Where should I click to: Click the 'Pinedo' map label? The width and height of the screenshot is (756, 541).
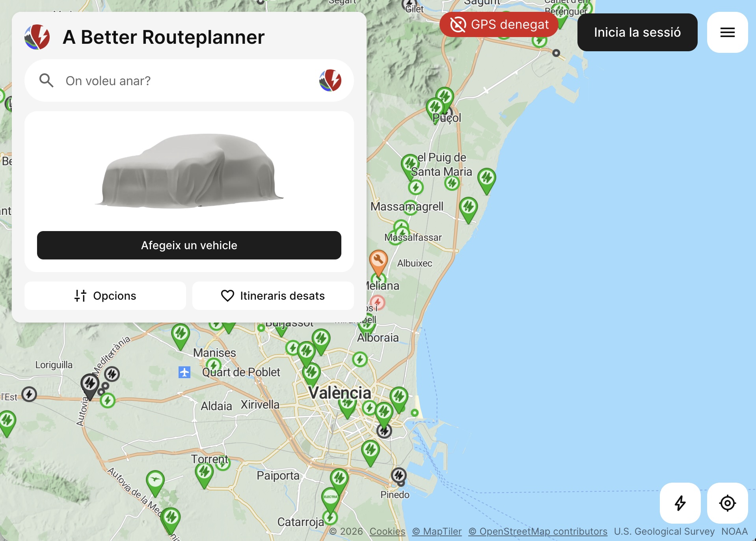point(395,494)
